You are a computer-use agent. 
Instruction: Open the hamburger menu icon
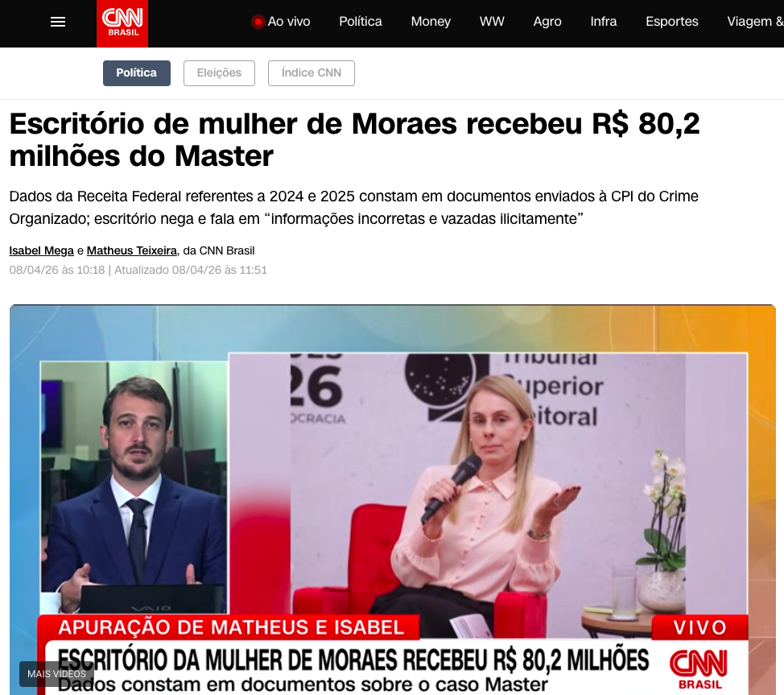pyautogui.click(x=58, y=22)
